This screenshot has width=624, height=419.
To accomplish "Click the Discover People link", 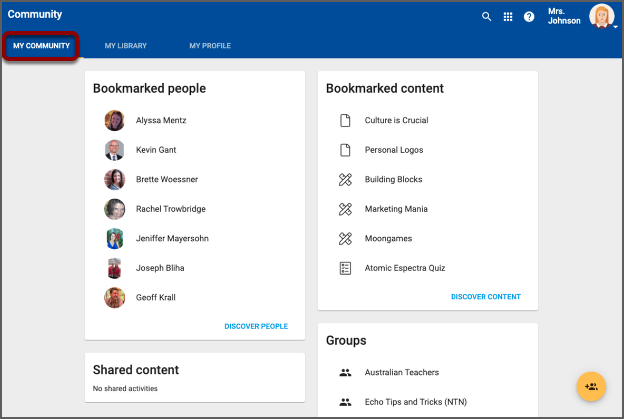I will tap(255, 326).
